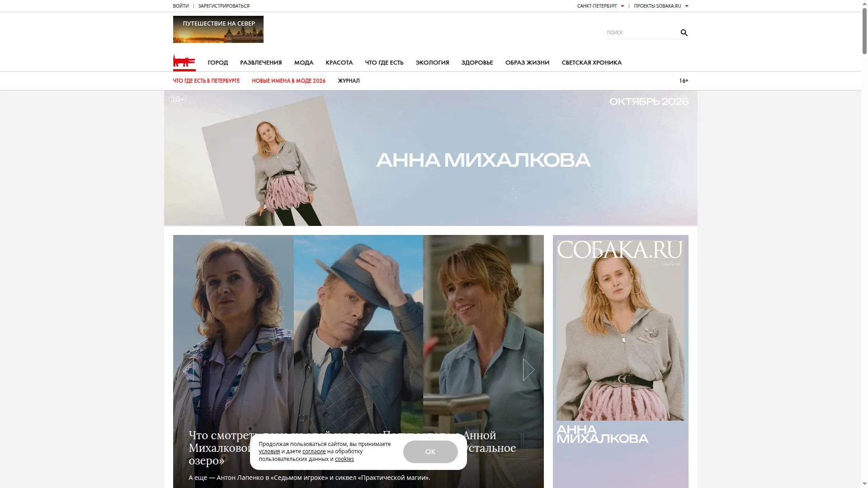
Task: Click the red Sobaka dog logo icon
Action: [184, 62]
